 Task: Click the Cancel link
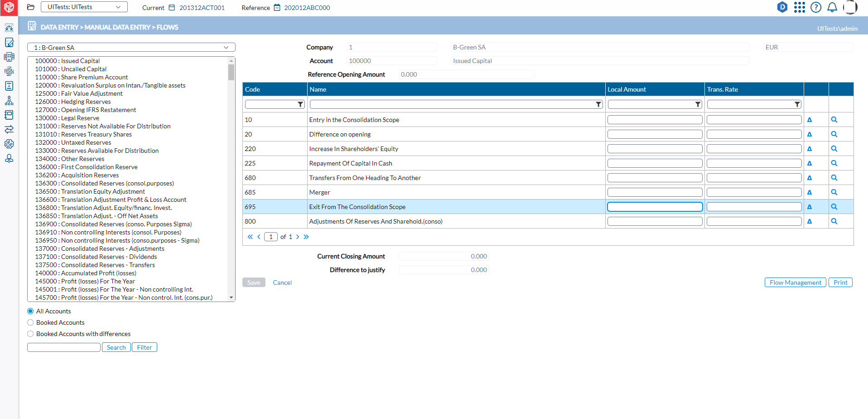coord(282,283)
